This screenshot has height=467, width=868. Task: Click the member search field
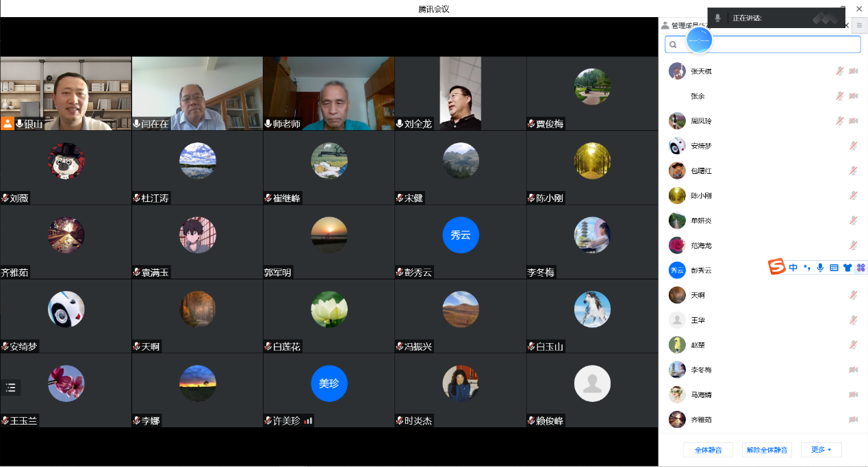[x=767, y=45]
